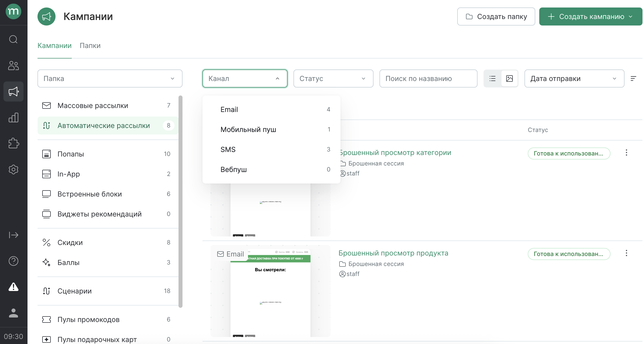The width and height of the screenshot is (644, 344).
Task: Open the Дата отправки sort dropdown
Action: pos(574,78)
